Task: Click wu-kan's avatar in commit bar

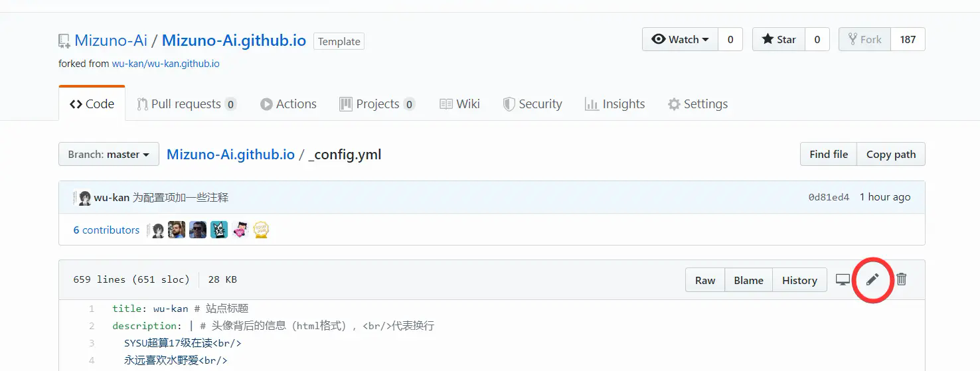Action: 84,198
